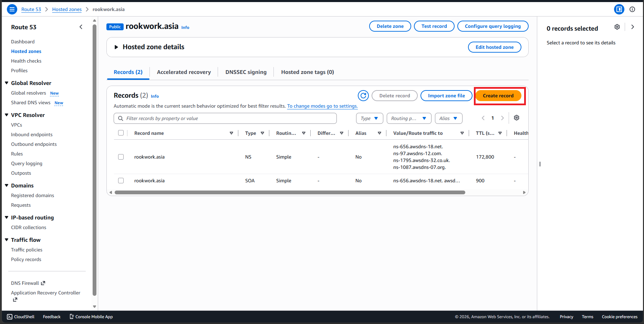Open Feedback in footer
This screenshot has height=324, width=644.
(52, 317)
